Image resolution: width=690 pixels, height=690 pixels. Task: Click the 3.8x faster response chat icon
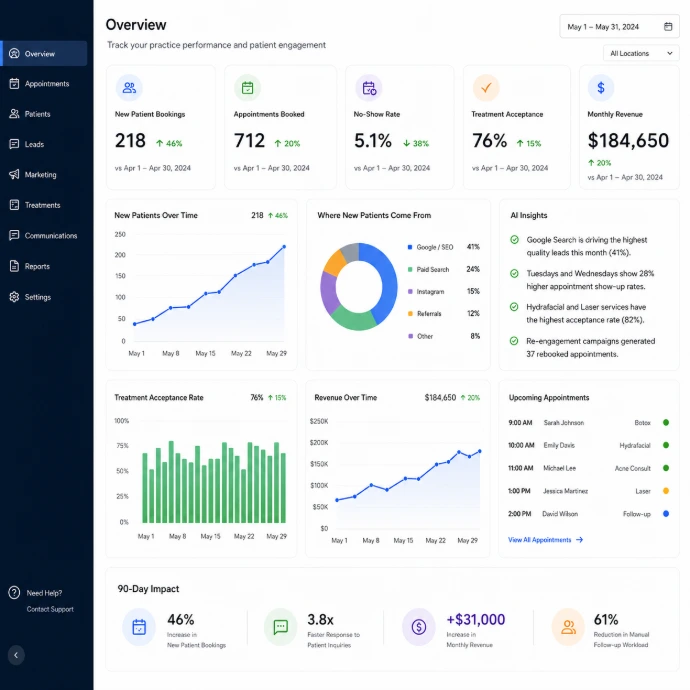coord(280,627)
